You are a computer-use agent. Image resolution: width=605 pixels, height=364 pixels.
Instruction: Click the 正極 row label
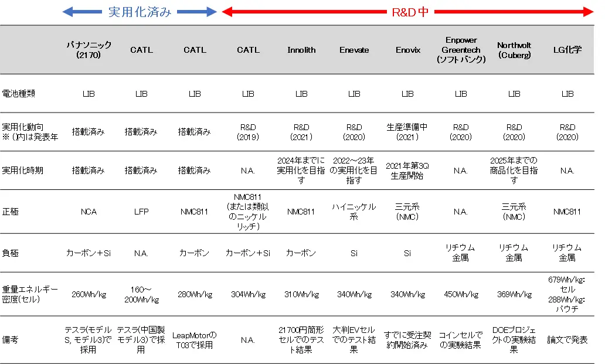(10, 211)
